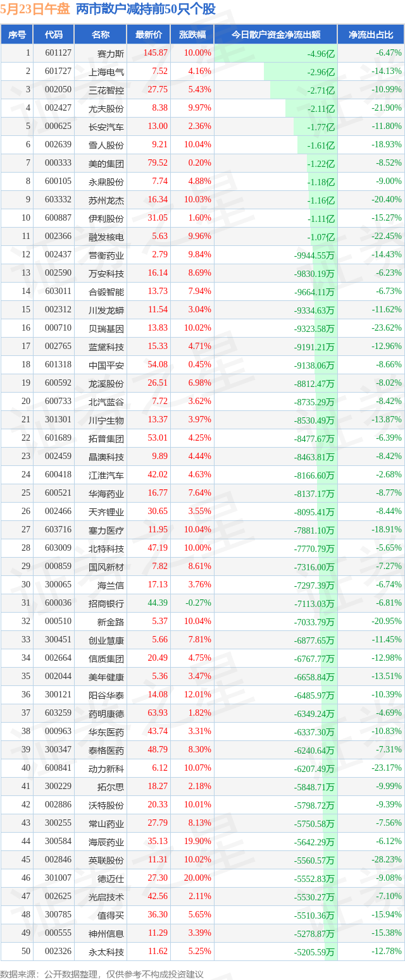Click stock name 国风新材
The width and height of the screenshot is (405, 980).
click(107, 567)
